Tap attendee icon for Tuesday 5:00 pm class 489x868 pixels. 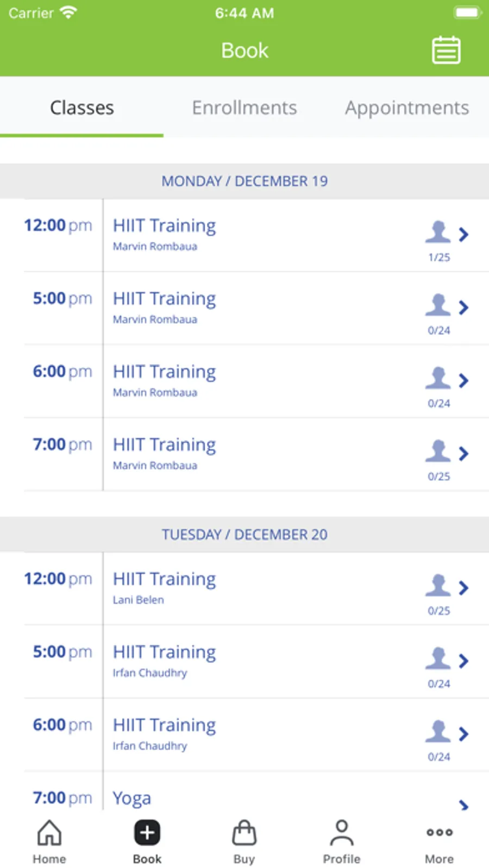[438, 659]
